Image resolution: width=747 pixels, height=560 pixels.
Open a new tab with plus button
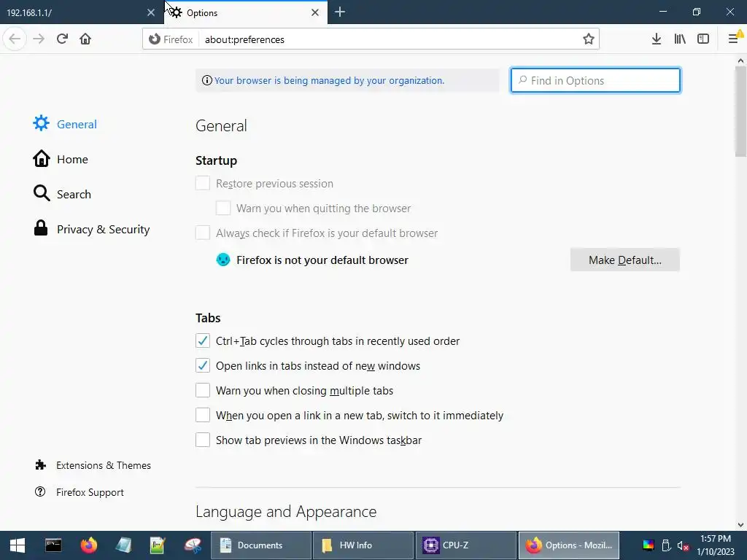point(340,12)
